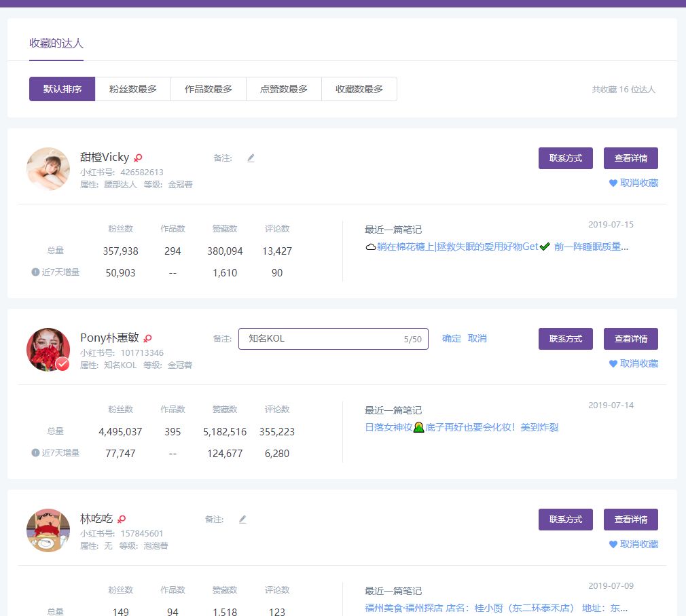Image resolution: width=686 pixels, height=616 pixels.
Task: Click heart icon to unfavorite 林吃吃
Action: pyautogui.click(x=613, y=544)
